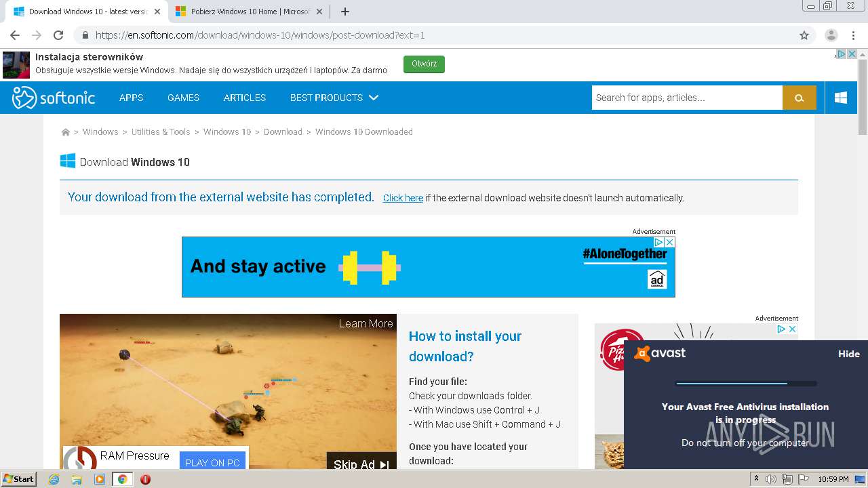Click the 'Click here' download link
Image resolution: width=868 pixels, height=488 pixels.
403,198
